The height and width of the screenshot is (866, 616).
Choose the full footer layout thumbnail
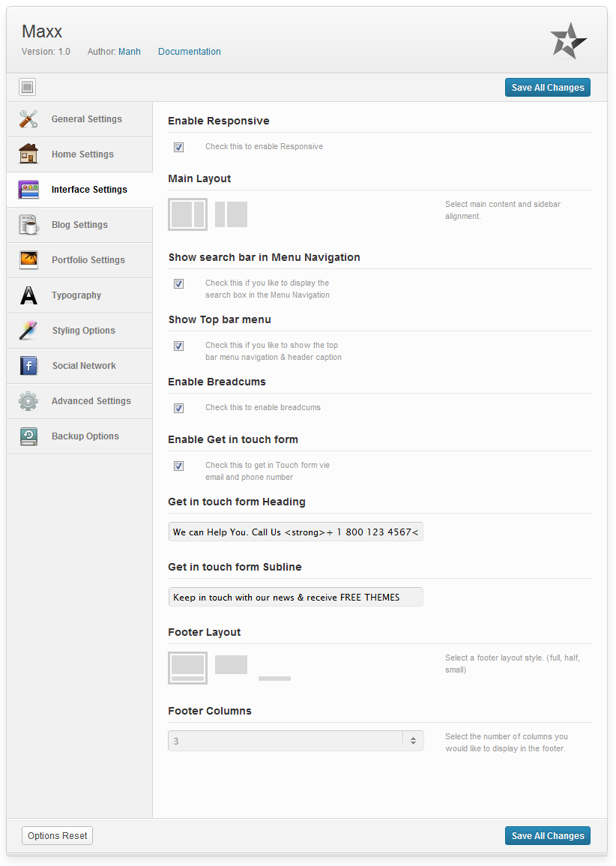[187, 668]
